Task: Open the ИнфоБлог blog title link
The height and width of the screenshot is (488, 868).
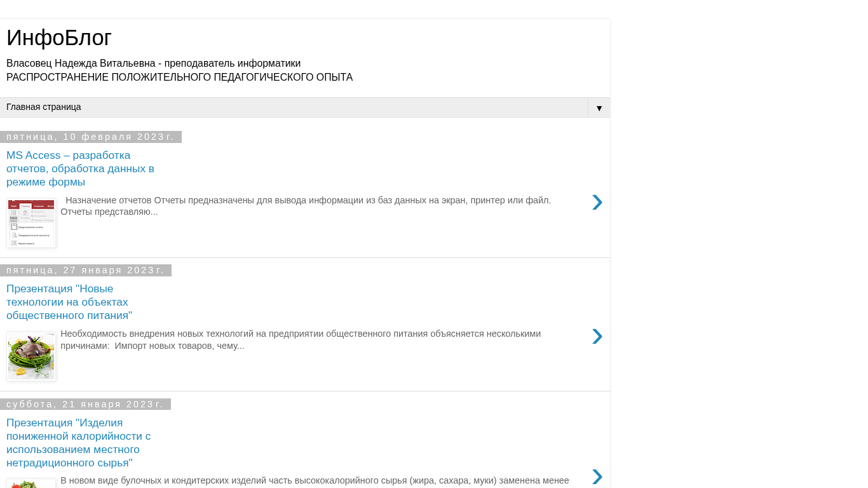Action: coord(59,38)
